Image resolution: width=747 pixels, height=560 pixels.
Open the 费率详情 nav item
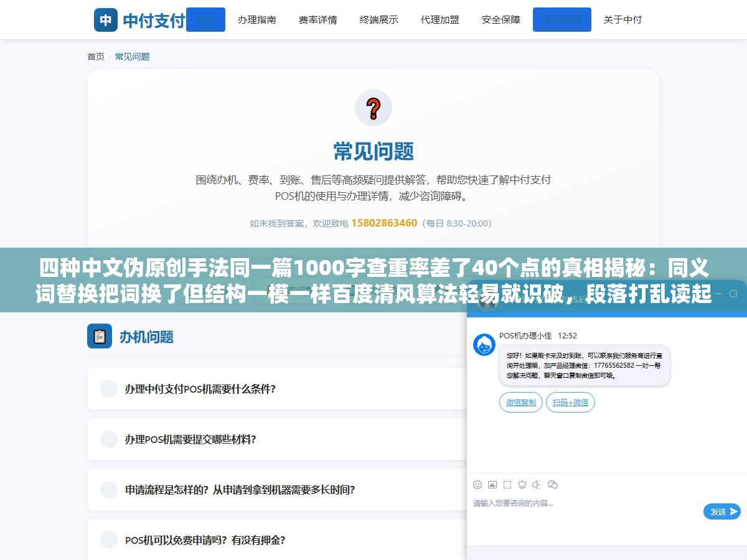(317, 20)
